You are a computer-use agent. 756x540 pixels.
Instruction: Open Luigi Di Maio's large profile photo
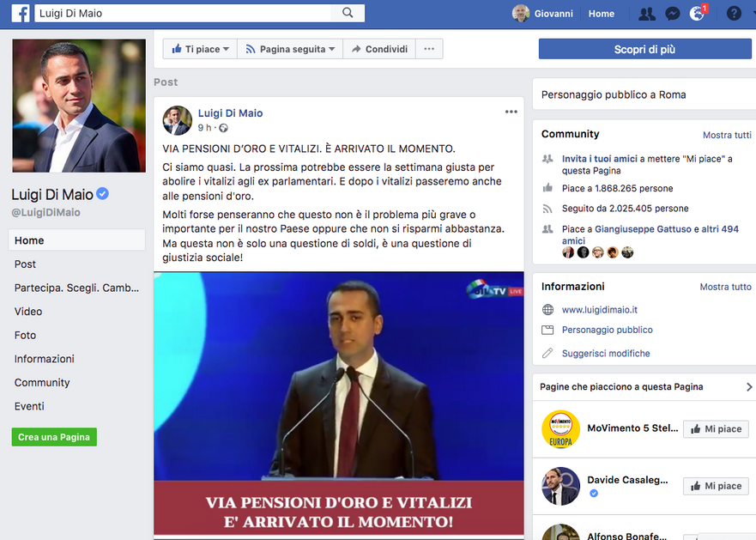click(79, 106)
